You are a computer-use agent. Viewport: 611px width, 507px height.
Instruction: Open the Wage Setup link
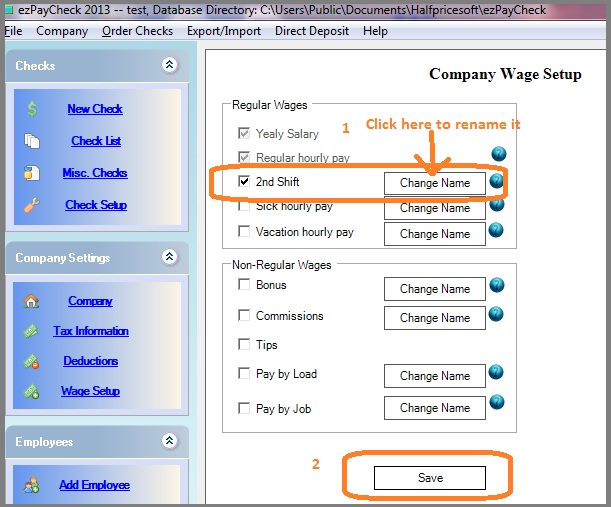(90, 391)
